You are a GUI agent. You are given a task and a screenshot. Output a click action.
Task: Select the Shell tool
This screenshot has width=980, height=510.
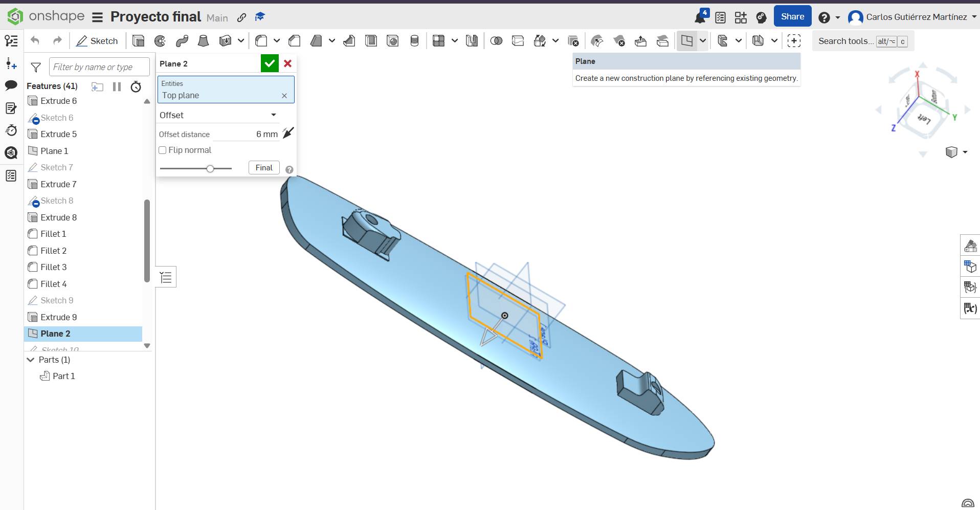371,41
